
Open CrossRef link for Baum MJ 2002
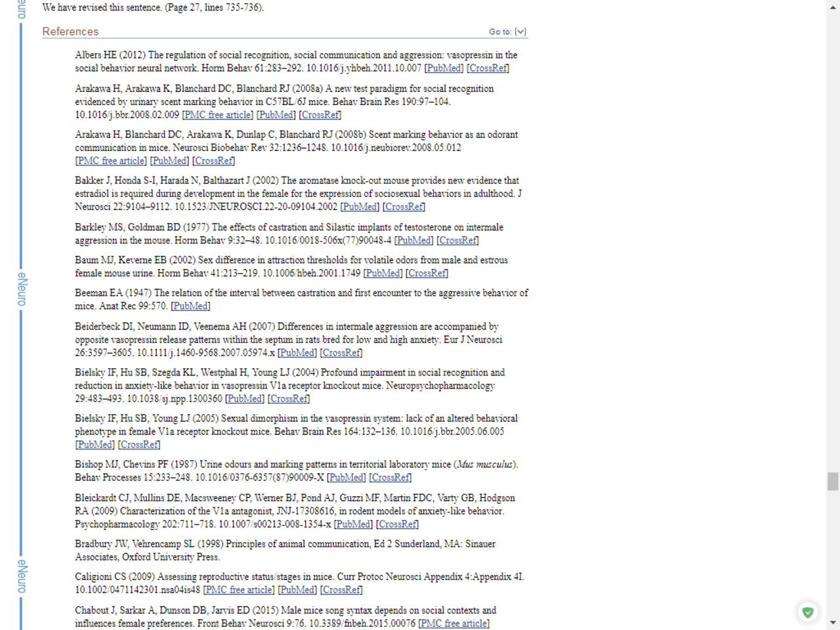pos(427,274)
